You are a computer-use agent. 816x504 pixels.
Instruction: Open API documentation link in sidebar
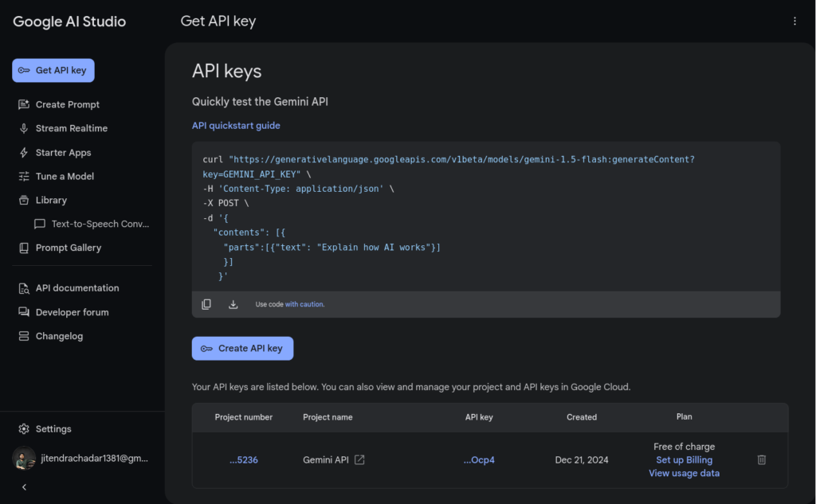coord(77,288)
